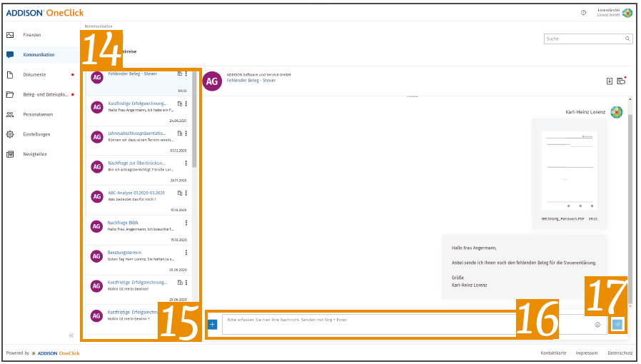The width and height of the screenshot is (641, 364).
Task: Open Datenschutz footer link
Action: (620, 353)
